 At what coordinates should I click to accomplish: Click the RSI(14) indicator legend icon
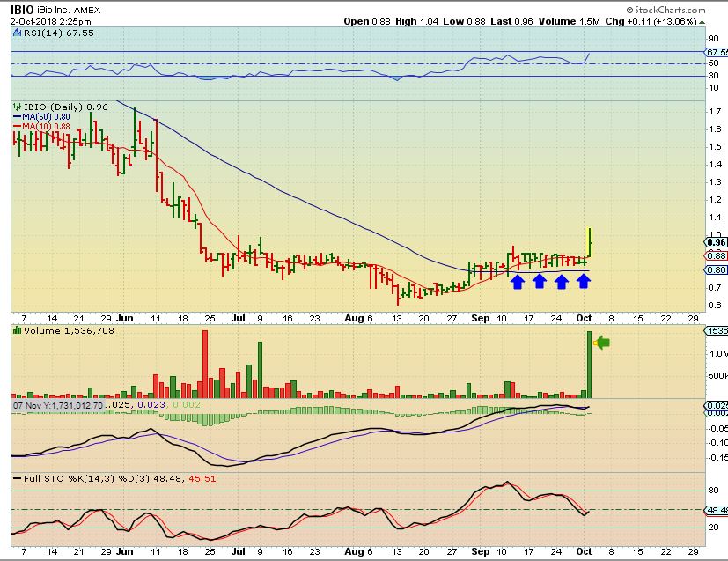16,33
